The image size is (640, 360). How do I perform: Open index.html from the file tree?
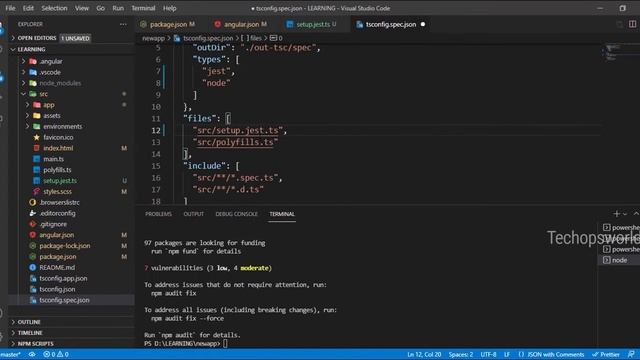[x=58, y=148]
